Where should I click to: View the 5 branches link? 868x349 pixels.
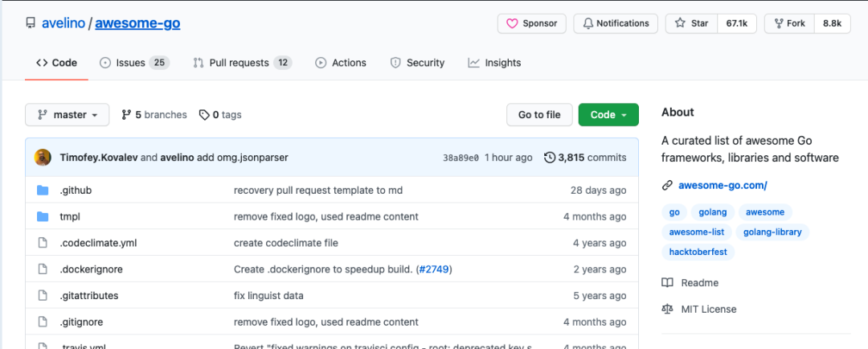click(154, 115)
